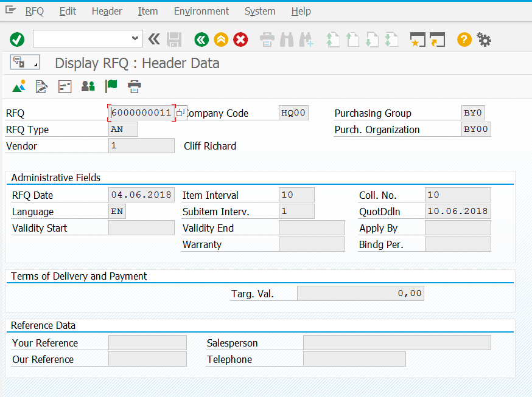This screenshot has width=532, height=397.
Task: Click the Validity Start field
Action: [141, 227]
